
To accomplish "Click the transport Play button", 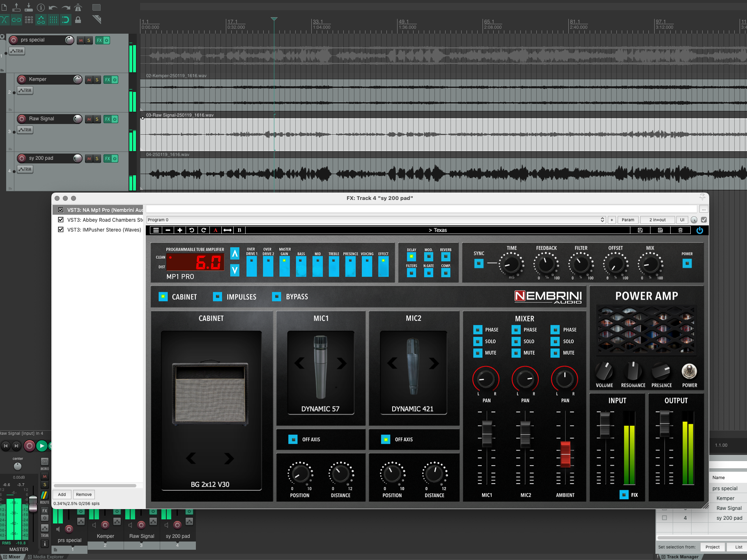I will pos(41,445).
